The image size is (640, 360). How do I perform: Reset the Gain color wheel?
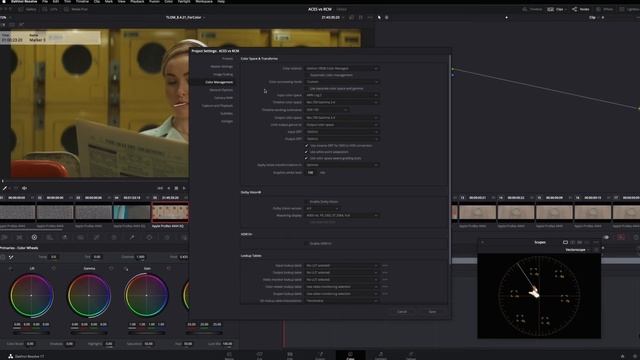tap(168, 268)
